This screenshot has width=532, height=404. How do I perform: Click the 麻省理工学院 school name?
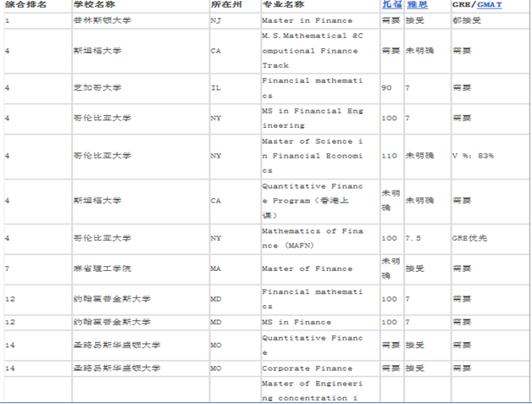97,268
